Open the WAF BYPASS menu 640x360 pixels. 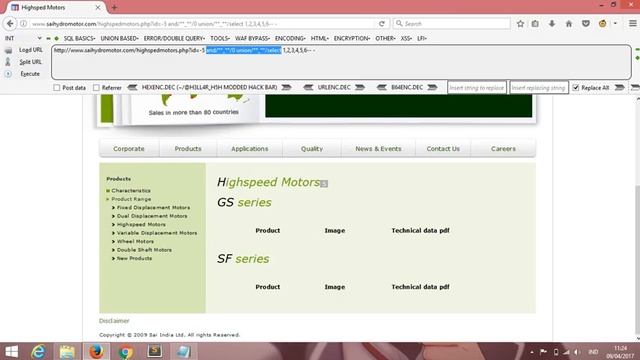coord(252,38)
